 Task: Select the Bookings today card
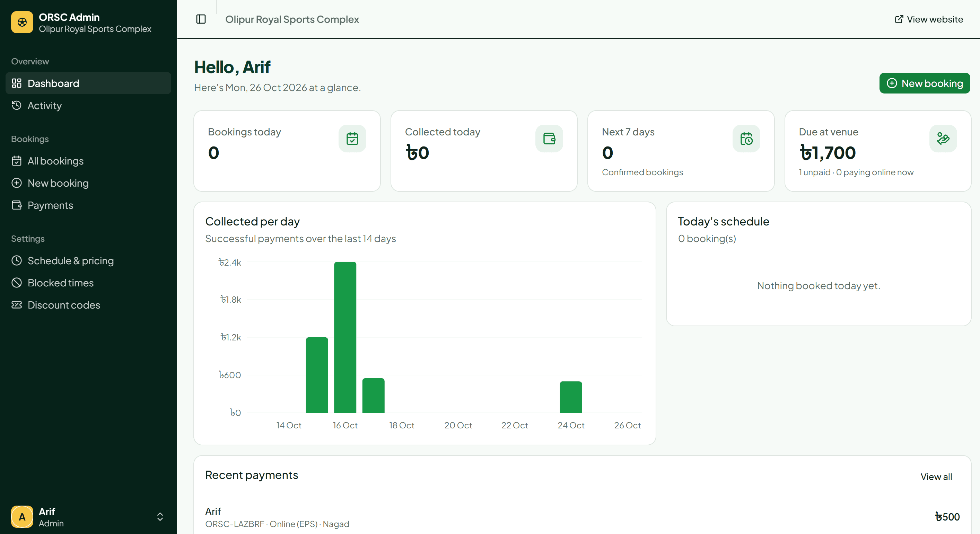tap(287, 151)
